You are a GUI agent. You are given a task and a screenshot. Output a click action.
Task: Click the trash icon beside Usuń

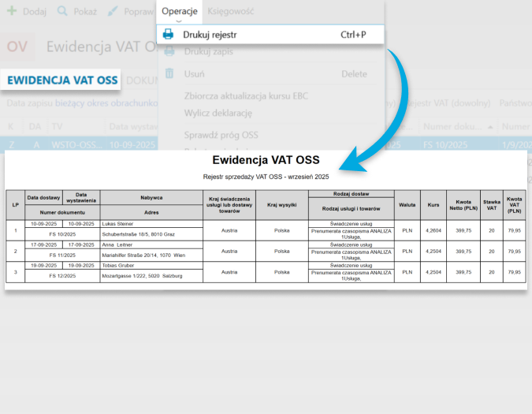[169, 73]
